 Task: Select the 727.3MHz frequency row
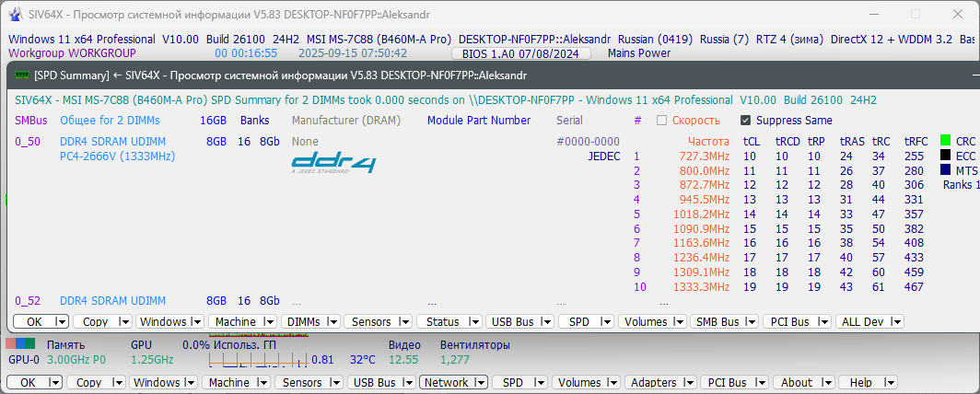point(705,156)
